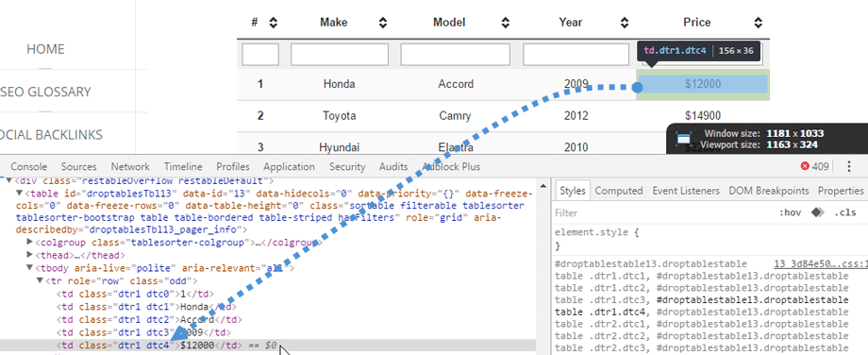Click the 2012 year cell
The width and height of the screenshot is (868, 355).
(x=576, y=116)
